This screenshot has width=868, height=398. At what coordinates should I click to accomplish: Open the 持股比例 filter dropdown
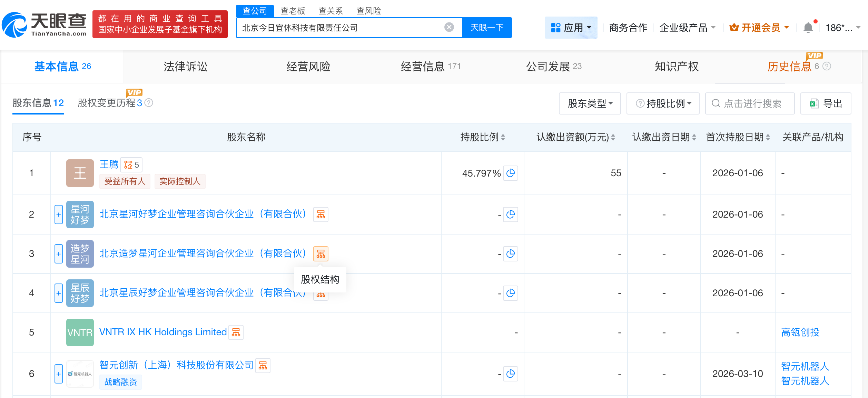click(663, 103)
